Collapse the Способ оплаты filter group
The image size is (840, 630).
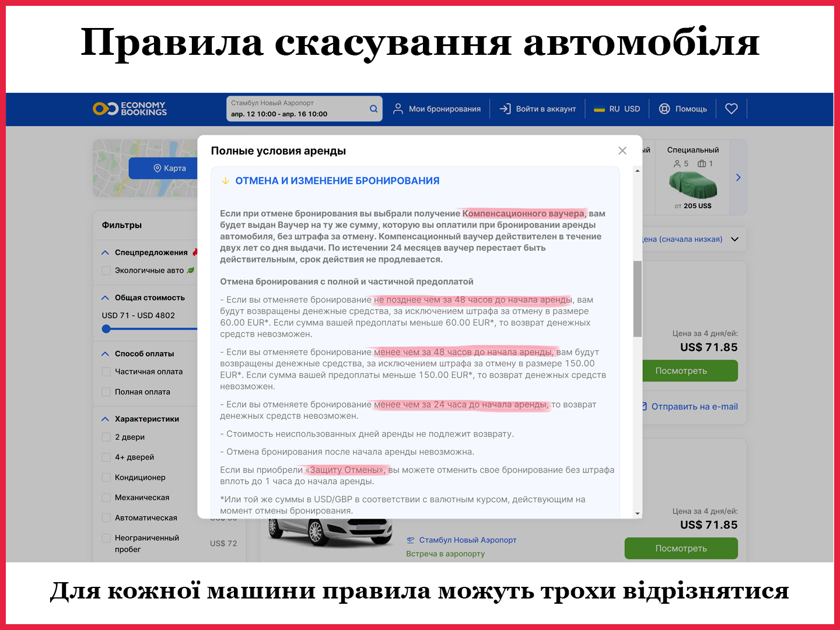(x=105, y=353)
